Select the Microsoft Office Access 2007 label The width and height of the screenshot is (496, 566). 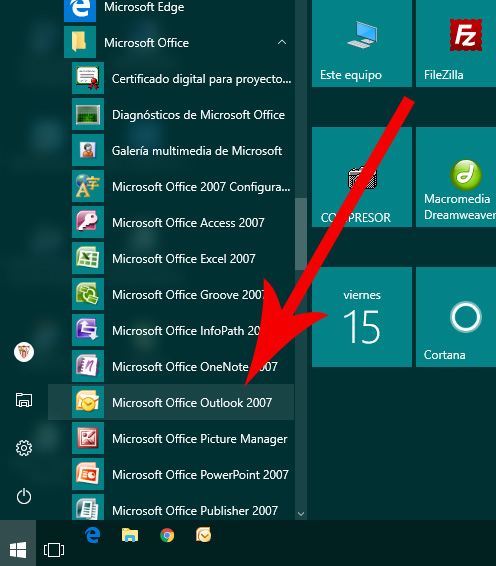[188, 222]
